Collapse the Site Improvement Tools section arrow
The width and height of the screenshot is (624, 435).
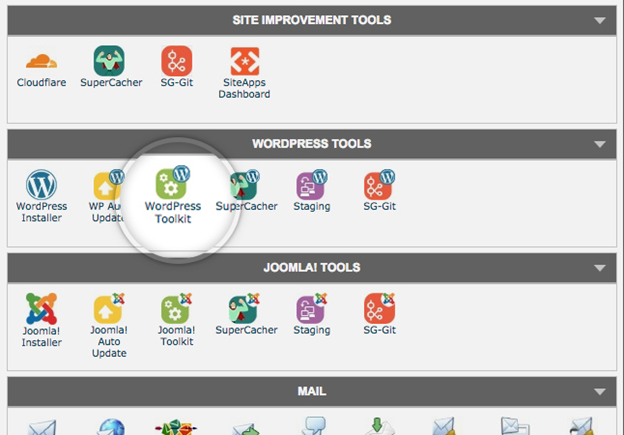click(x=600, y=20)
